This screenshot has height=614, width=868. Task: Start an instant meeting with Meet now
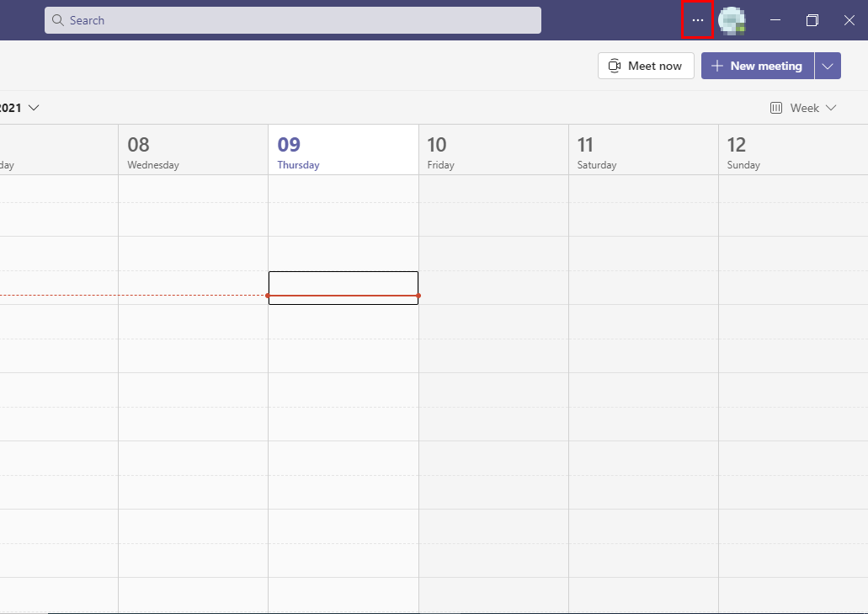pos(646,66)
